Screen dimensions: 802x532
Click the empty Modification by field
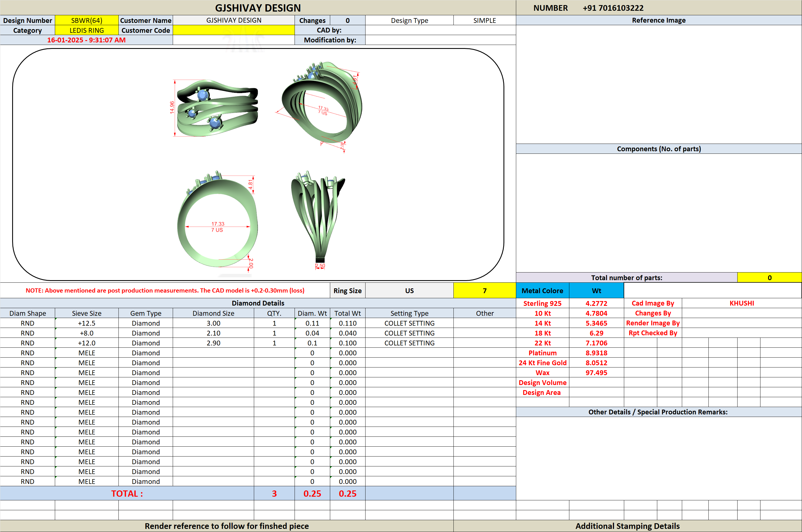(440, 40)
